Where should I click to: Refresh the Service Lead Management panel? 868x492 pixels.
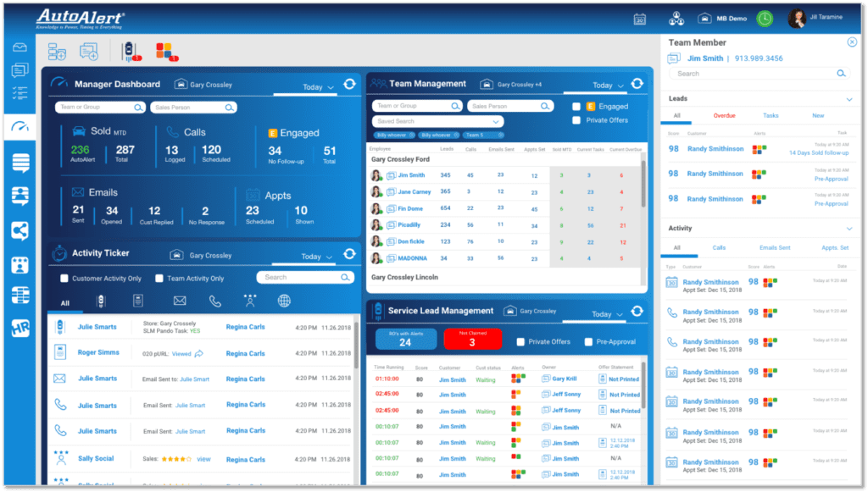(637, 312)
